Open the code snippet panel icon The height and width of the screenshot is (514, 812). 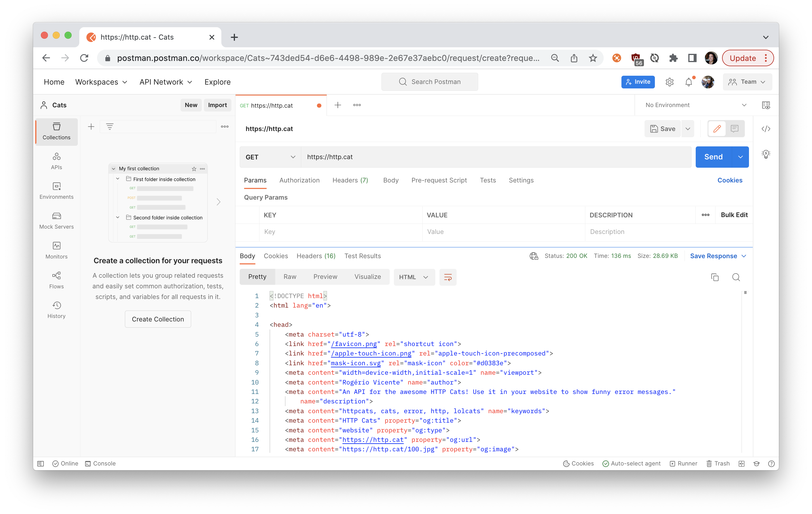[766, 129]
